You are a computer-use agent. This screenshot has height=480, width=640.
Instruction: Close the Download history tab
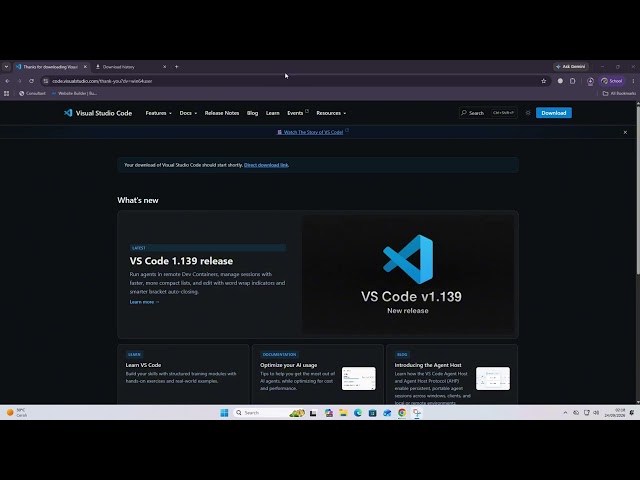[164, 67]
